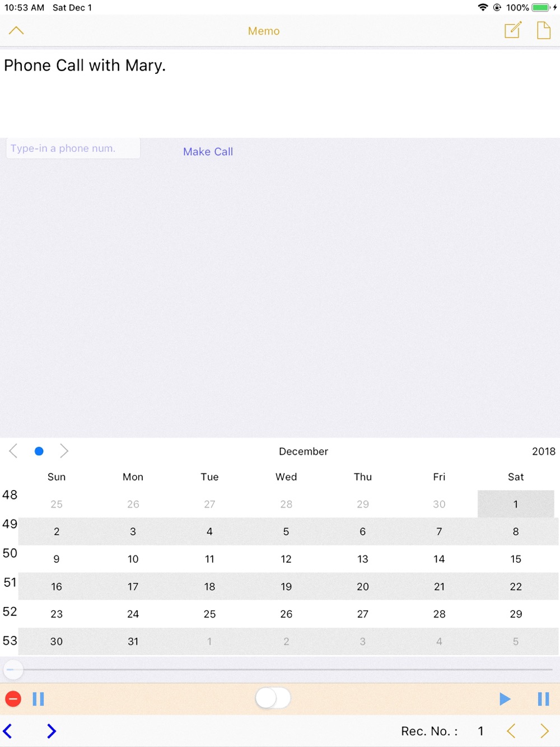Toggle the switch in the recording bar
Image resolution: width=560 pixels, height=747 pixels.
273,698
